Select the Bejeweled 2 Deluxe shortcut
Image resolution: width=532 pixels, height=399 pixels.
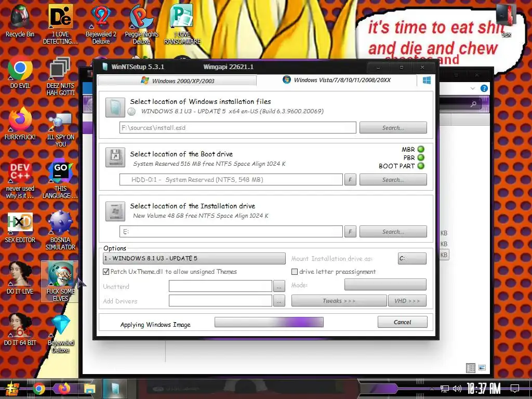point(101,24)
